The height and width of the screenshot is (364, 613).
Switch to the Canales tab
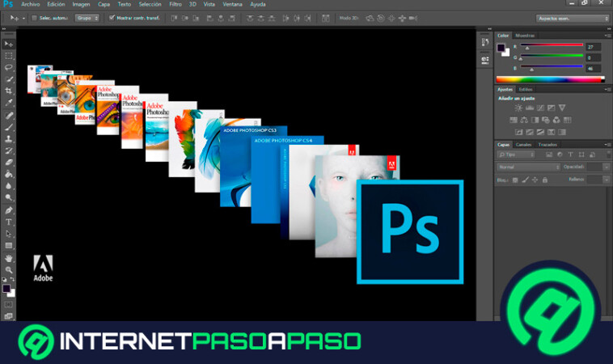(x=524, y=144)
